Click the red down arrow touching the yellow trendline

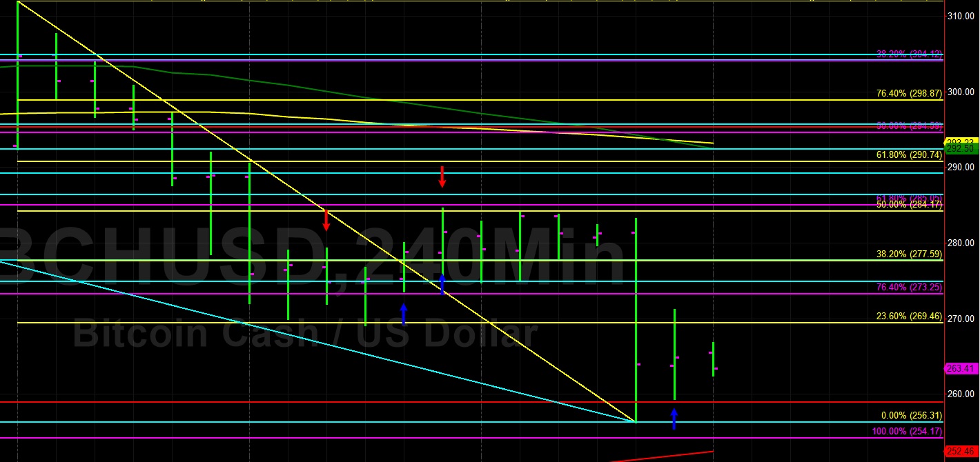point(326,220)
